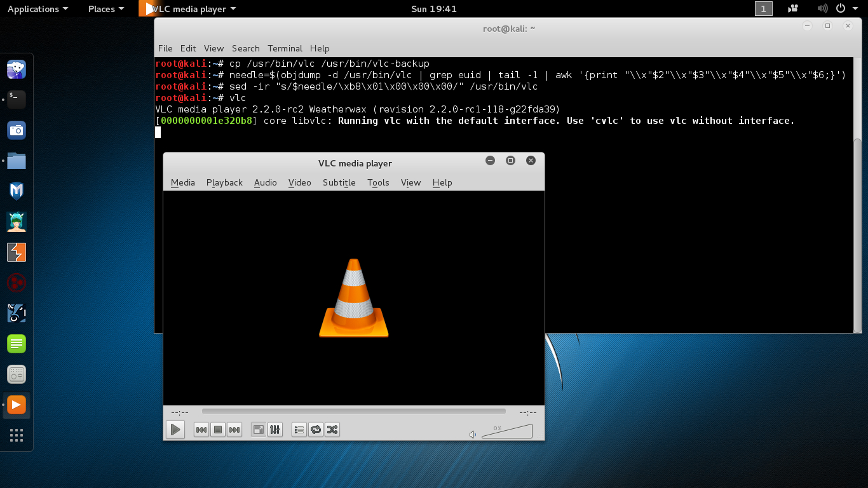Click the screen recording camera icon in top bar
Viewport: 868px width, 488px height.
pyautogui.click(x=793, y=9)
